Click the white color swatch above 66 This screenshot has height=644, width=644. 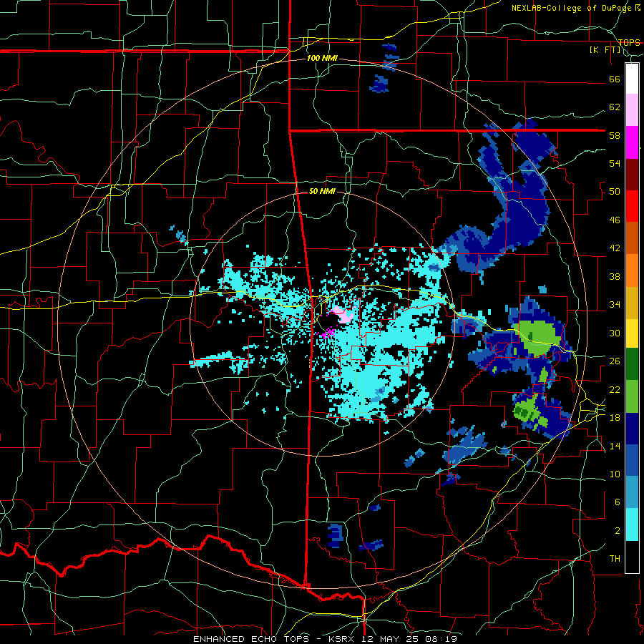coord(632,79)
